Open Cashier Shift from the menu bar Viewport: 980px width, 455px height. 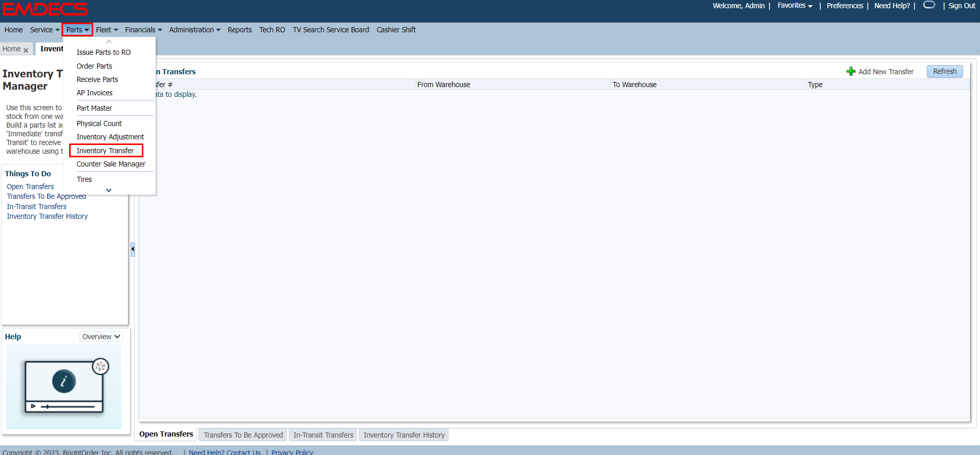(396, 30)
